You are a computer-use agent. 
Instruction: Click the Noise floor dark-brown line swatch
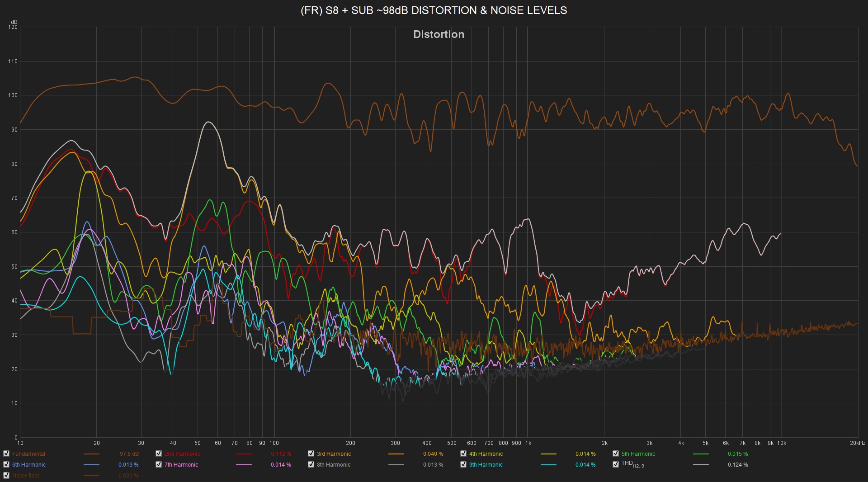pos(91,476)
